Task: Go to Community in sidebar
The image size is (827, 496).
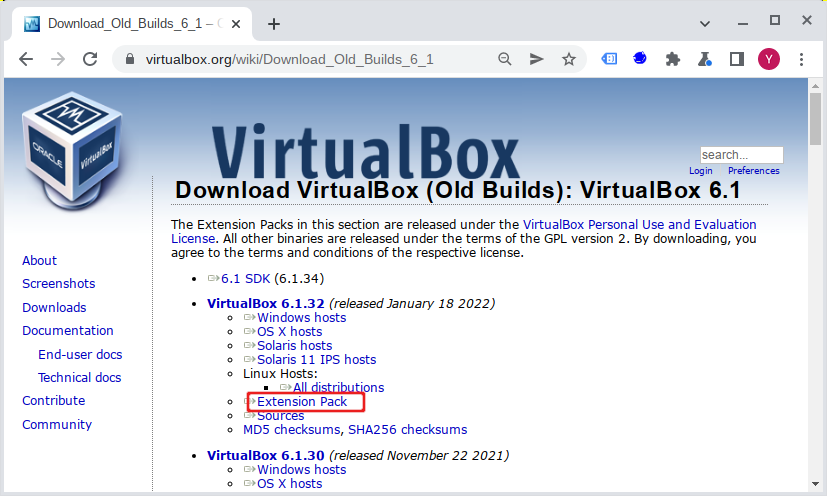Action: pos(57,425)
